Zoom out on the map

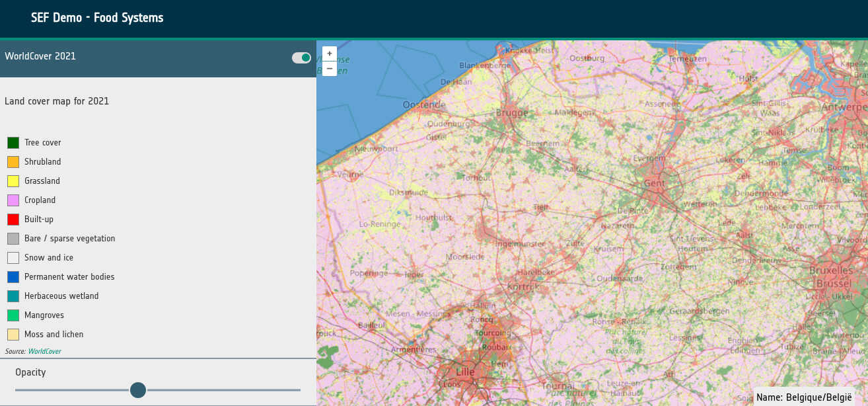coord(330,69)
